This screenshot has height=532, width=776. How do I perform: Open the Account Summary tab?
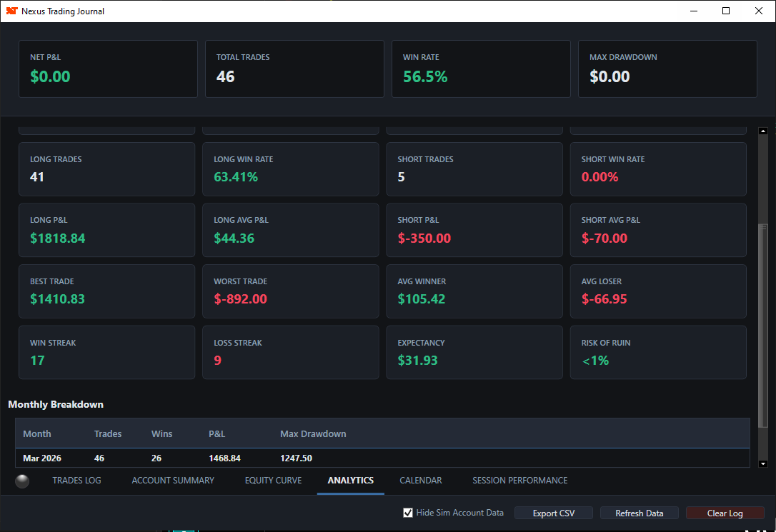(x=172, y=480)
